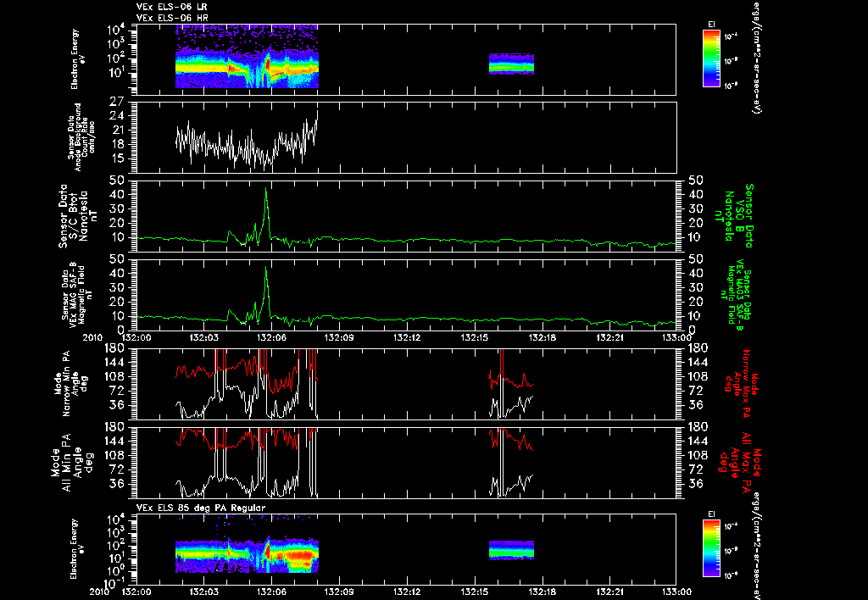Click '132:15' on the bottom spectrogram time axis

click(x=474, y=592)
